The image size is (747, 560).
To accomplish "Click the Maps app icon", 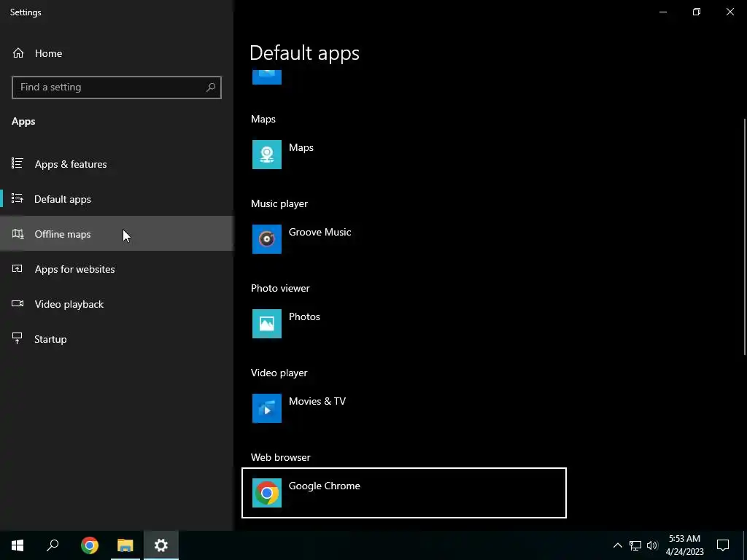I will coord(267,155).
